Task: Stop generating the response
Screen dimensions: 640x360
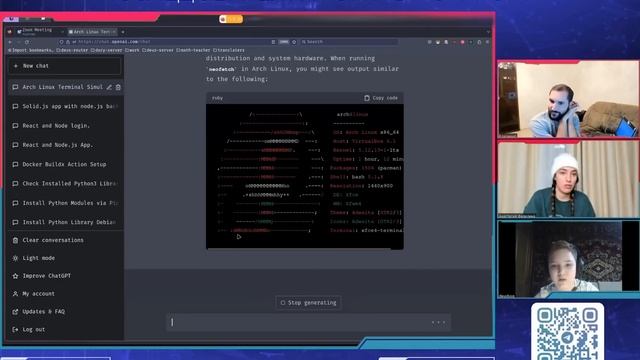Action: click(308, 303)
